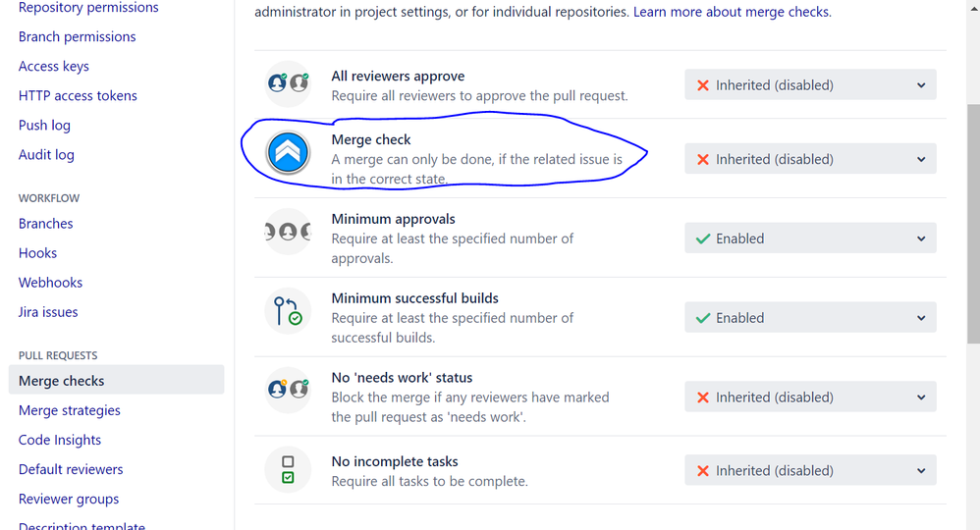980x530 pixels.
Task: Click green checkmark on Minimum approvals status
Action: tap(703, 238)
